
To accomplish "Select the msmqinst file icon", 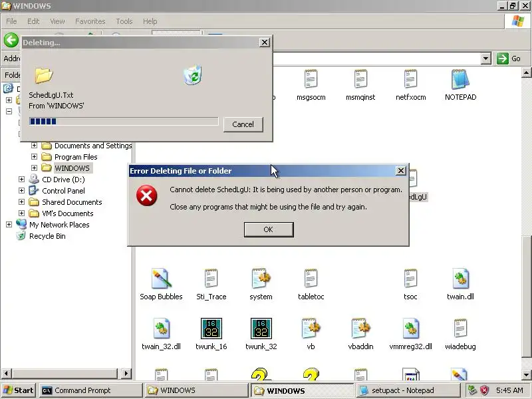I will [x=360, y=79].
